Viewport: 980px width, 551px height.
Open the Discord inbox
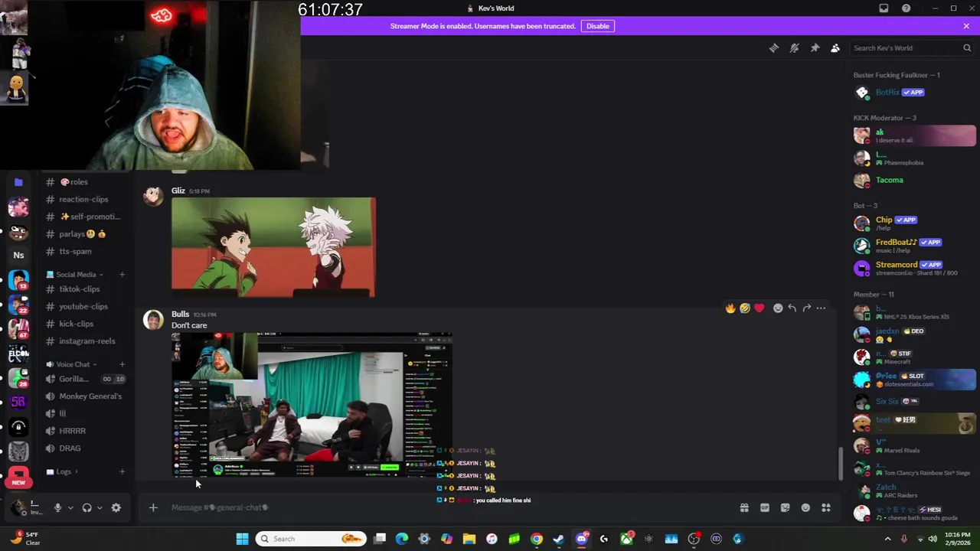tap(884, 8)
